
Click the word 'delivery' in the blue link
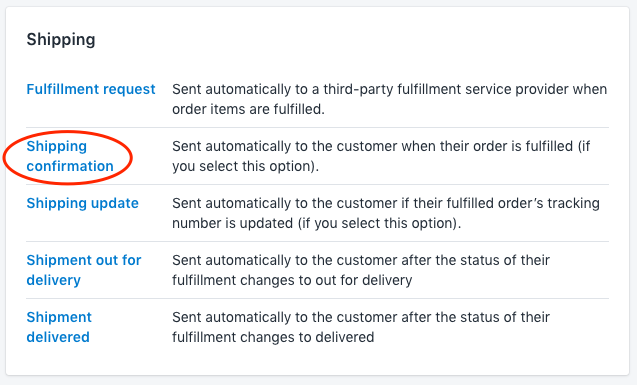[x=54, y=280]
